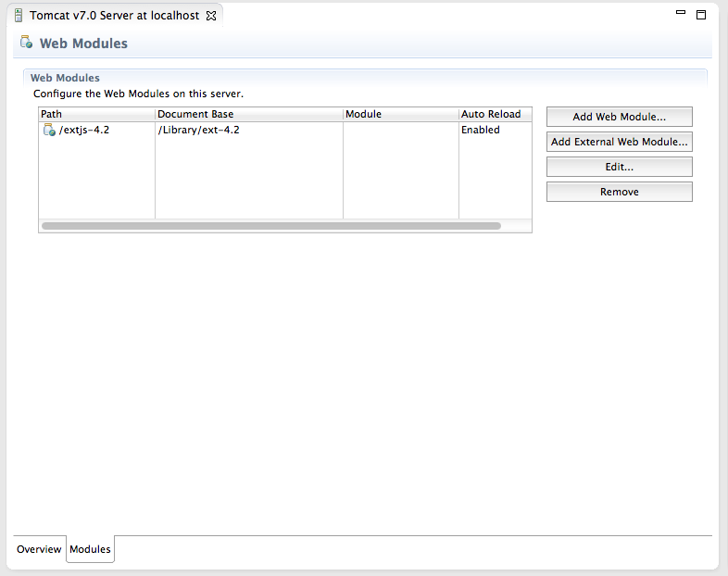Remove the selected web module
The image size is (728, 576).
coord(619,192)
